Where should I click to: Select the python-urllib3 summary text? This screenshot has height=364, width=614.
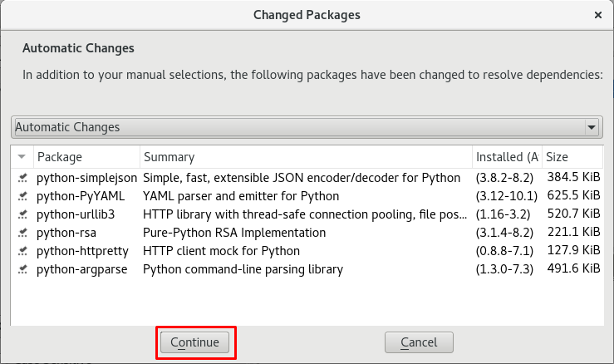305,214
